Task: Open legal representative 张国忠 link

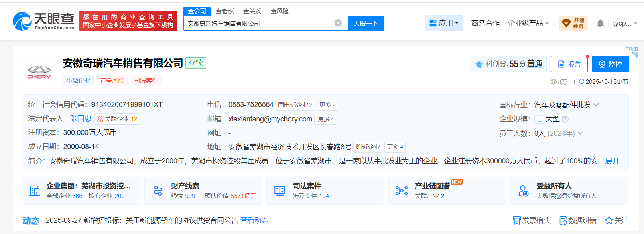Action: (x=81, y=119)
